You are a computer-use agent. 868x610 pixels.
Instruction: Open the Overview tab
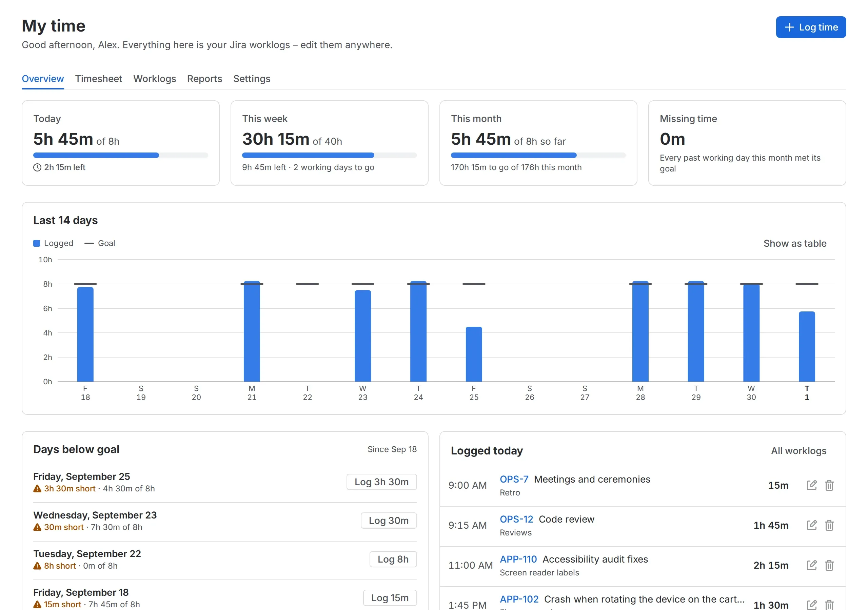[43, 79]
